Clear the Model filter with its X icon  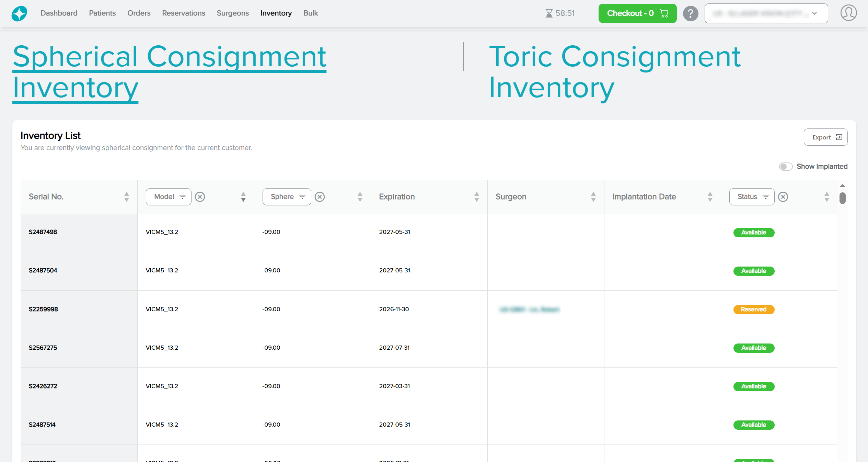click(200, 197)
